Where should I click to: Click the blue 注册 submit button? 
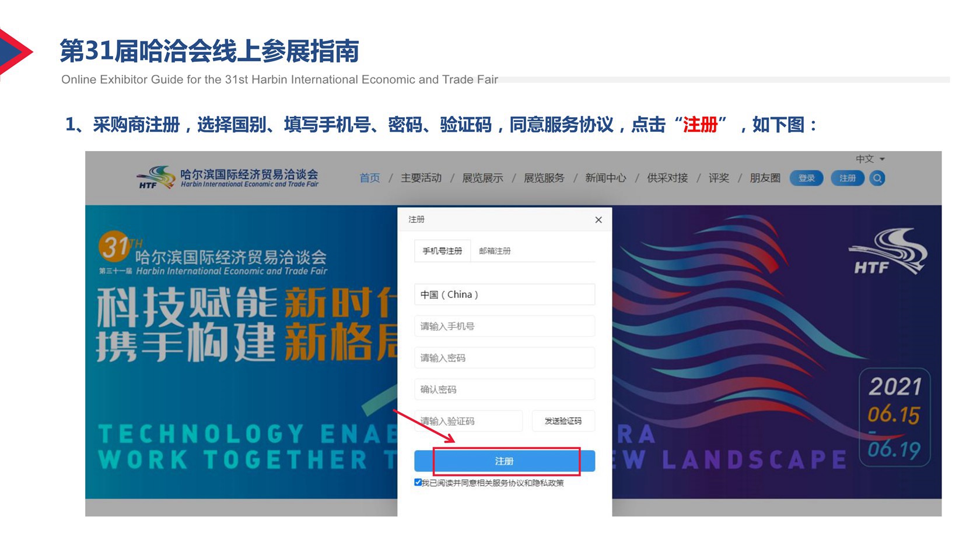point(505,461)
